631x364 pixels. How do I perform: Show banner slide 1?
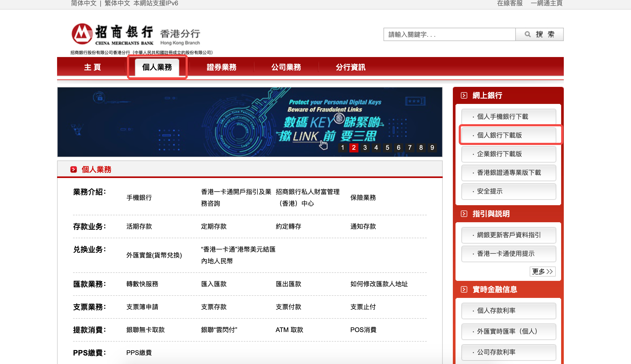(343, 148)
